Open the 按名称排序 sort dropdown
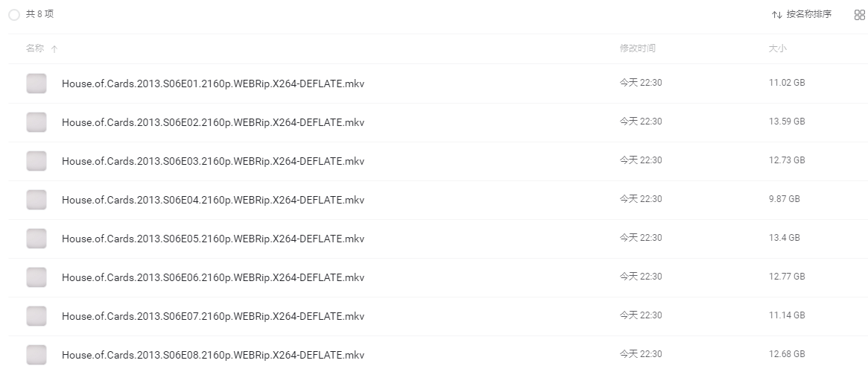The width and height of the screenshot is (868, 375). pyautogui.click(x=802, y=14)
